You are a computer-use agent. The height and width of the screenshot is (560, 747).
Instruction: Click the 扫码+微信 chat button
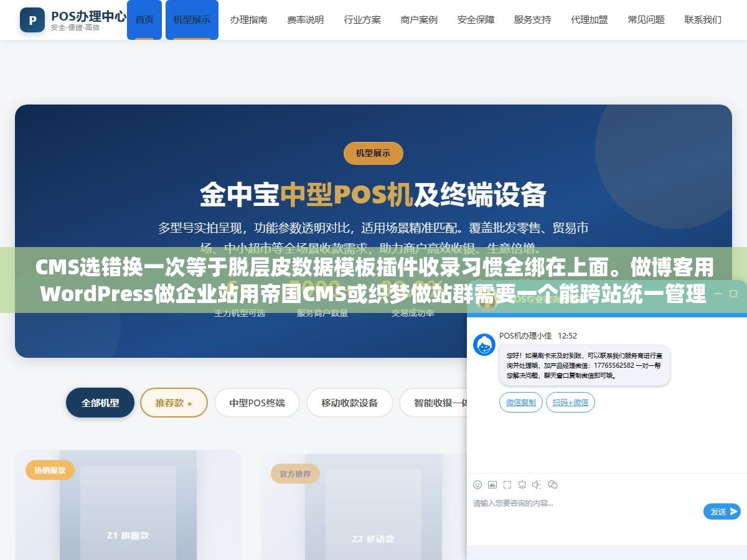click(x=570, y=403)
